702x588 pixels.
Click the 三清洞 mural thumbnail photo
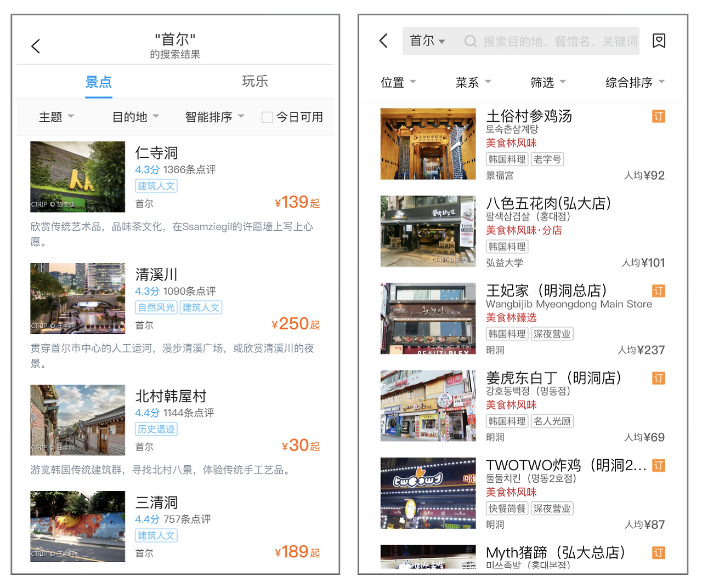click(78, 527)
